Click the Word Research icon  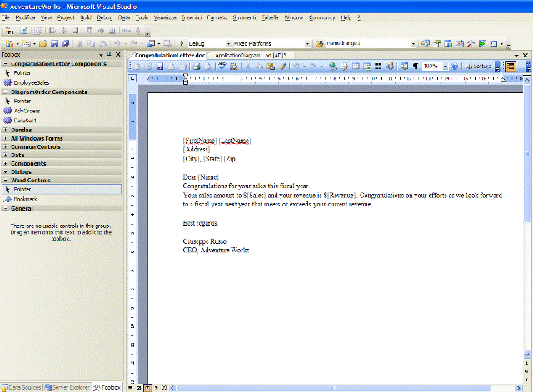tap(233, 67)
